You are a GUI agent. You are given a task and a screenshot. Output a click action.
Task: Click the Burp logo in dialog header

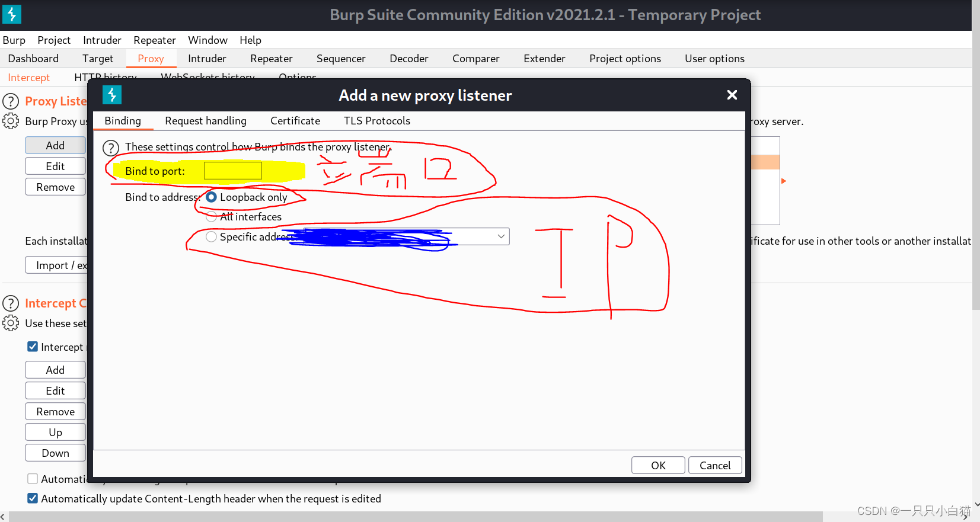point(112,95)
